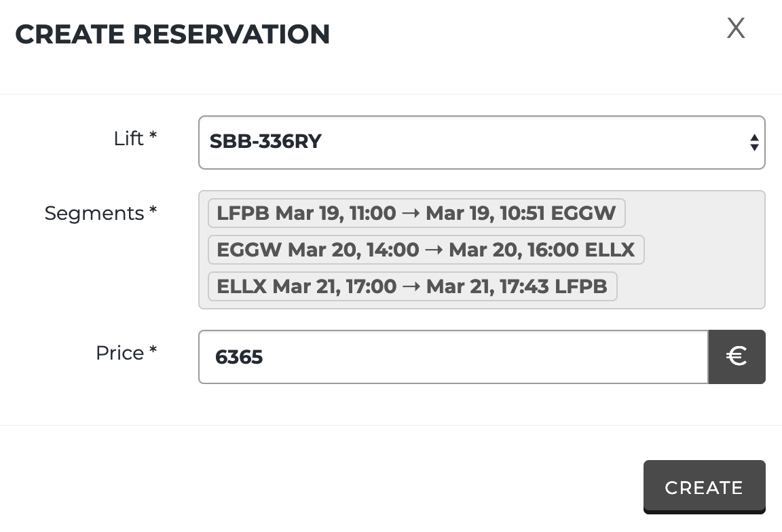Click the Price field label
The height and width of the screenshot is (532, 782).
click(x=119, y=353)
